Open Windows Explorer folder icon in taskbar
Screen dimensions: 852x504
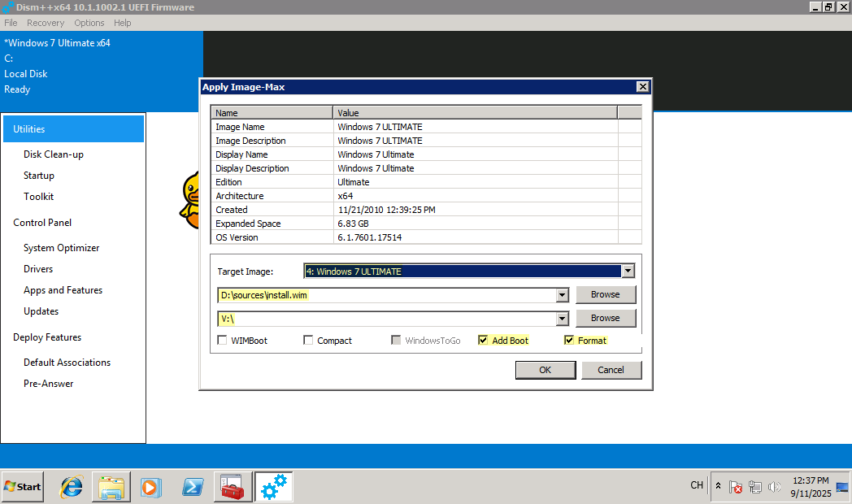[x=111, y=487]
